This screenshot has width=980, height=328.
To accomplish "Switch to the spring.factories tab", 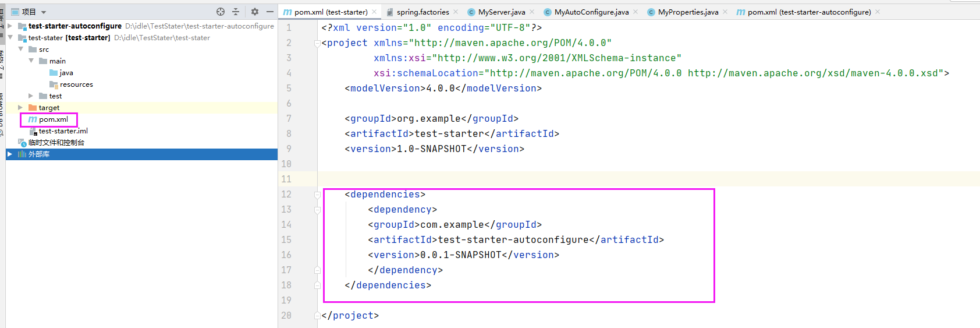I will 422,12.
